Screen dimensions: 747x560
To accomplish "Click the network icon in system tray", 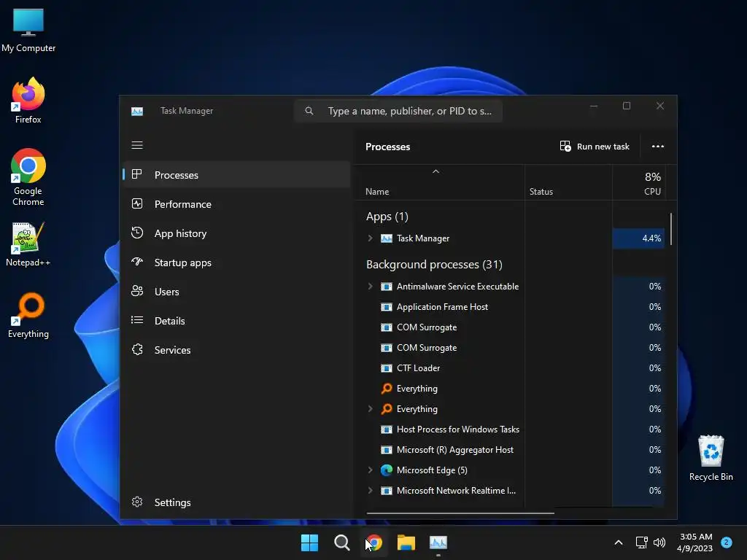I will (x=641, y=542).
